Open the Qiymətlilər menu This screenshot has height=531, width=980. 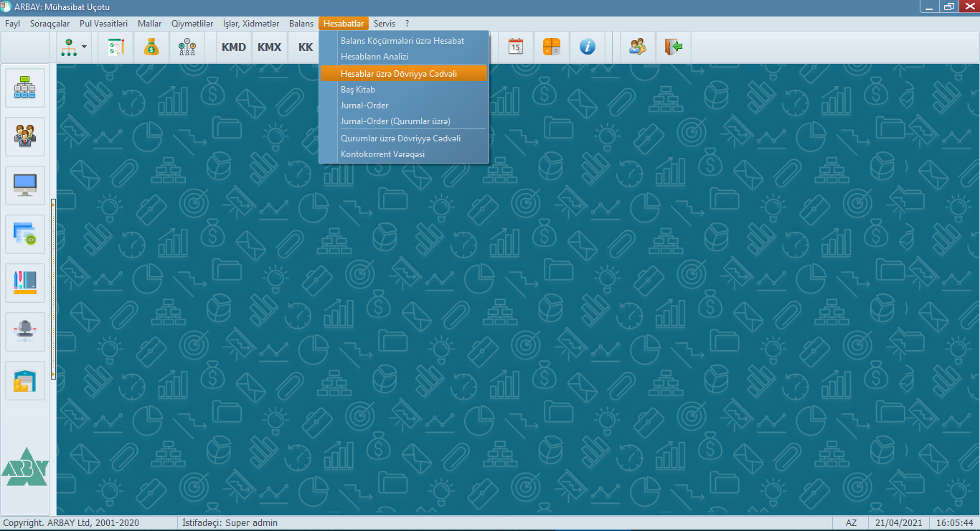(x=192, y=24)
